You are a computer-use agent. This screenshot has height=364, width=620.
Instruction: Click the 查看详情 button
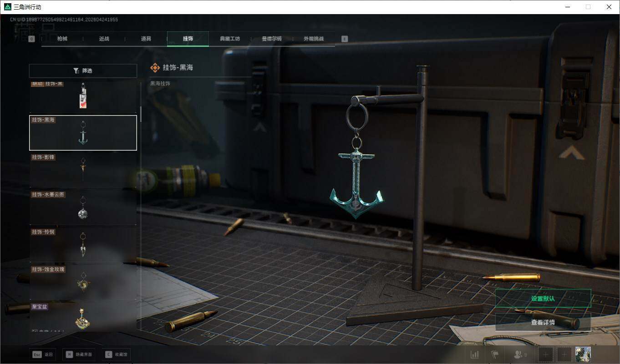543,323
